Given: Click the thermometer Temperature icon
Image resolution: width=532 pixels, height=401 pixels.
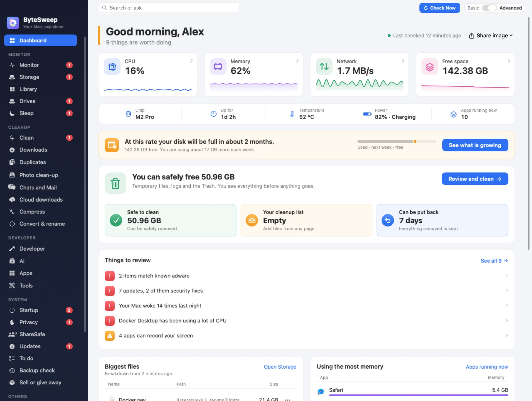Looking at the screenshot, I should click(x=292, y=114).
